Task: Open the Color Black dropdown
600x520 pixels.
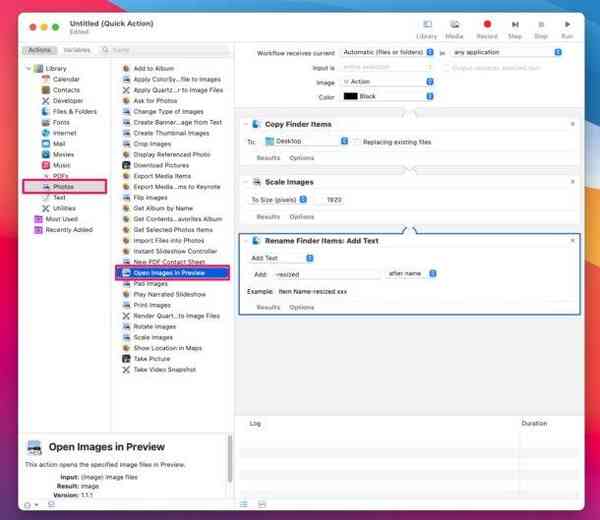Action: pyautogui.click(x=387, y=96)
